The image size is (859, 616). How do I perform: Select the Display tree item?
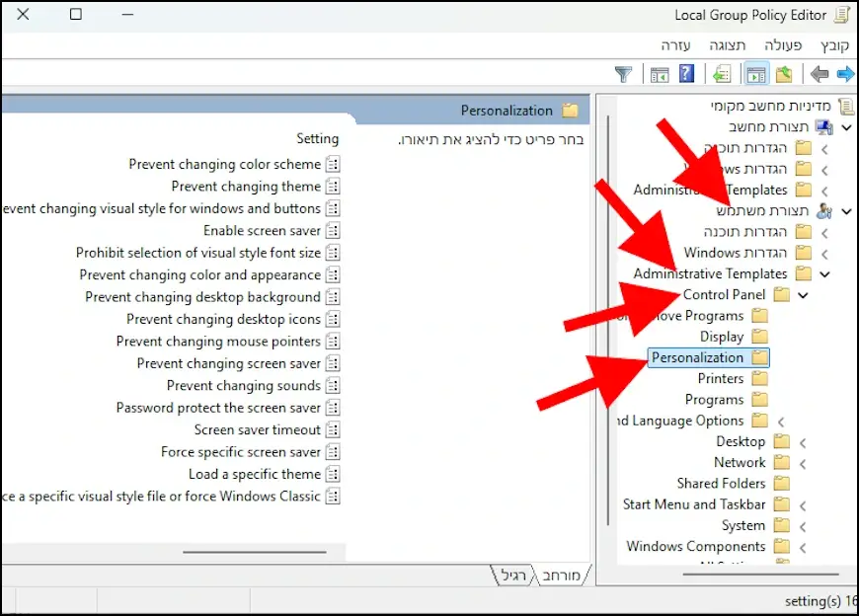point(722,337)
